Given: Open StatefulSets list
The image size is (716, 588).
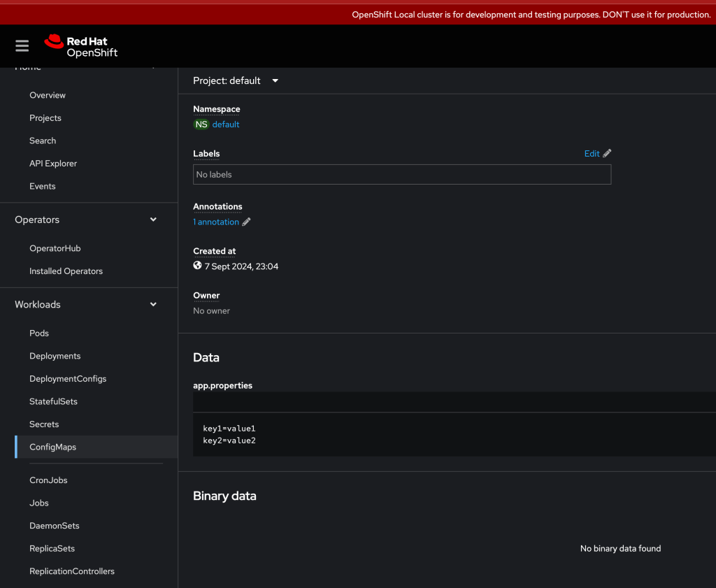Looking at the screenshot, I should click(53, 402).
